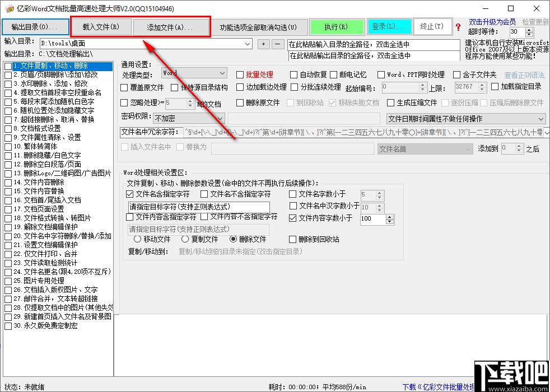Check item 19. 解除文档编辑保护
The width and height of the screenshot is (550, 392).
pos(8,227)
